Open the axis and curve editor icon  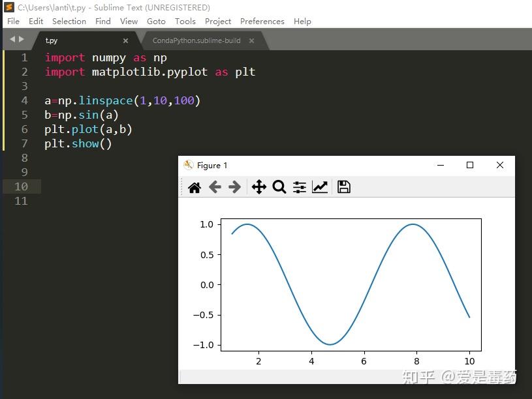pyautogui.click(x=320, y=187)
